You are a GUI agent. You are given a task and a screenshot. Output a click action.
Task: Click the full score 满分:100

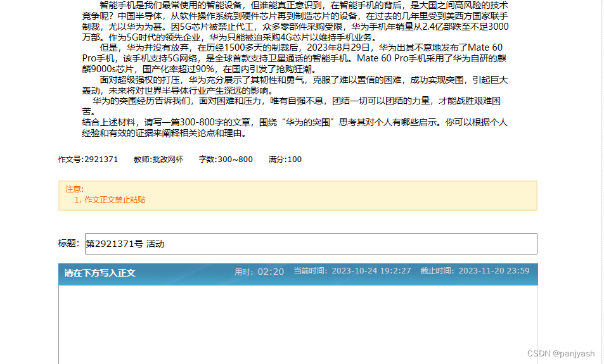285,160
